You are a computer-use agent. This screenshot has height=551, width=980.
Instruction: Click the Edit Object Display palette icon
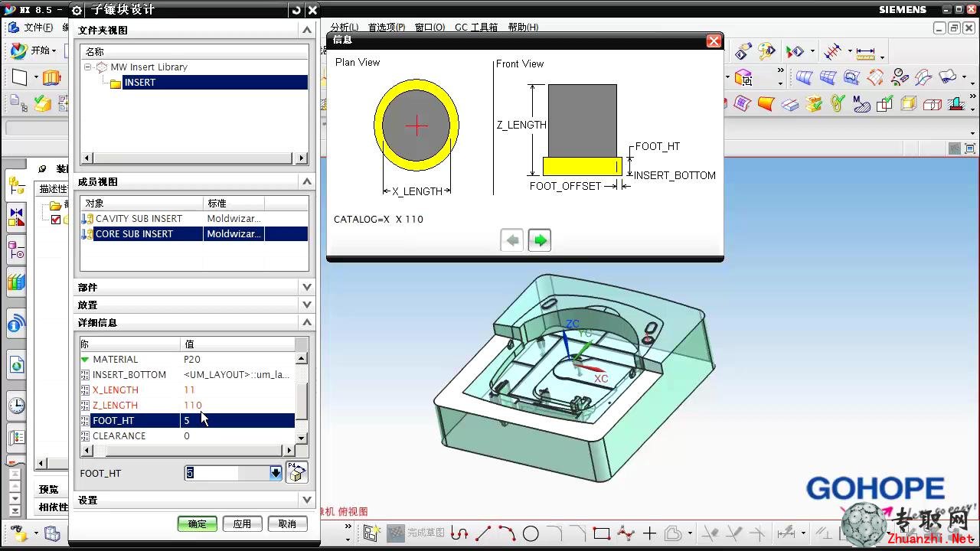tap(766, 52)
